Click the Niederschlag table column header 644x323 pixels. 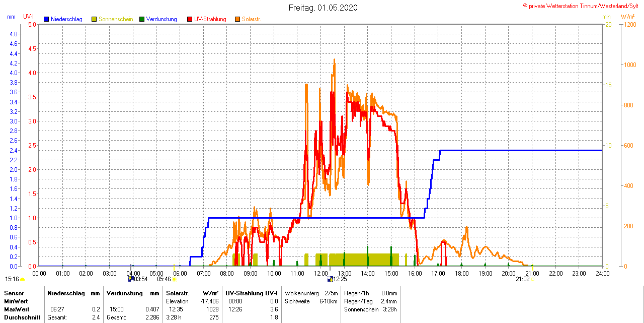click(66, 293)
